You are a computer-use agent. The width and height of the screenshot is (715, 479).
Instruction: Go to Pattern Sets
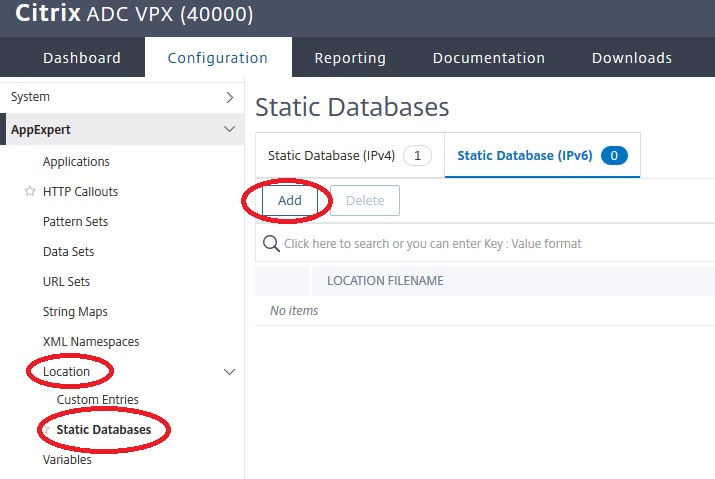point(75,222)
